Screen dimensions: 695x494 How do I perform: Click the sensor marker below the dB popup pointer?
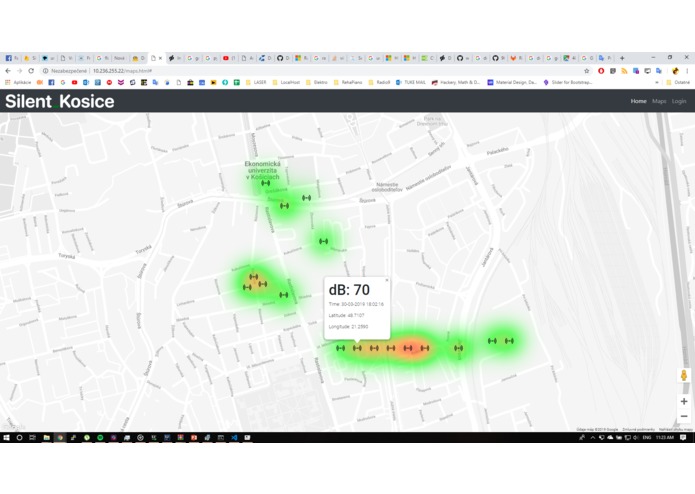[x=357, y=348]
